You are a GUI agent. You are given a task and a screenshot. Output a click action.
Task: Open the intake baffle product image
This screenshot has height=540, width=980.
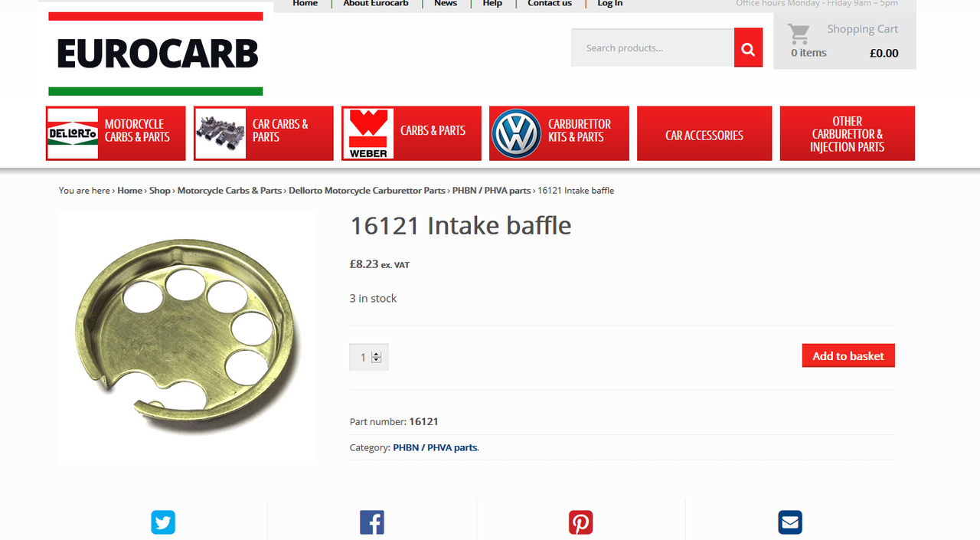pyautogui.click(x=187, y=338)
